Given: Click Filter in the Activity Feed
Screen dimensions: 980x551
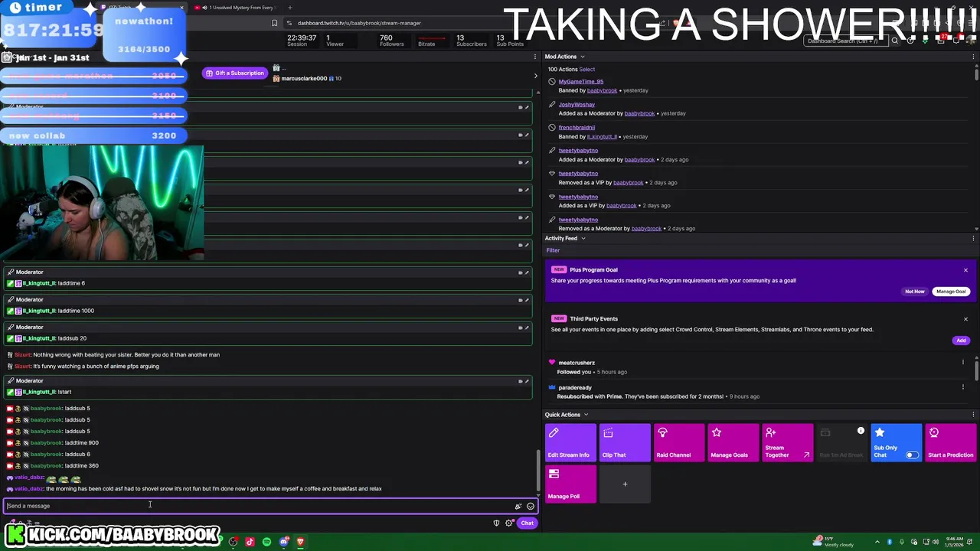Looking at the screenshot, I should click(x=553, y=250).
